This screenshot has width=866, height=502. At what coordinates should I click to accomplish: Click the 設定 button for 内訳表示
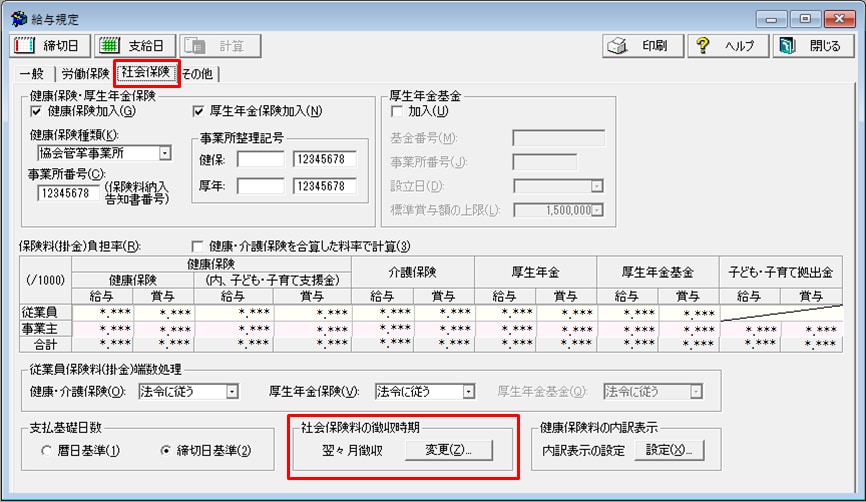(674, 450)
